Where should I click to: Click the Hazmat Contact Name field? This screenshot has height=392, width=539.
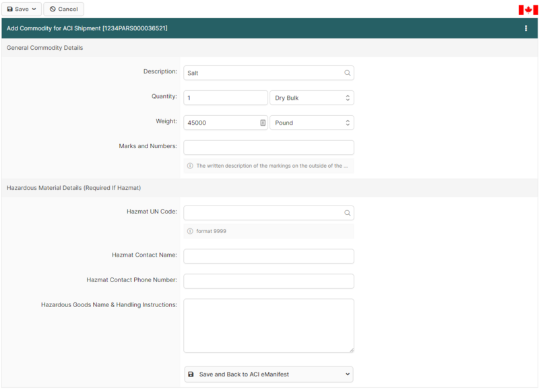pos(268,256)
